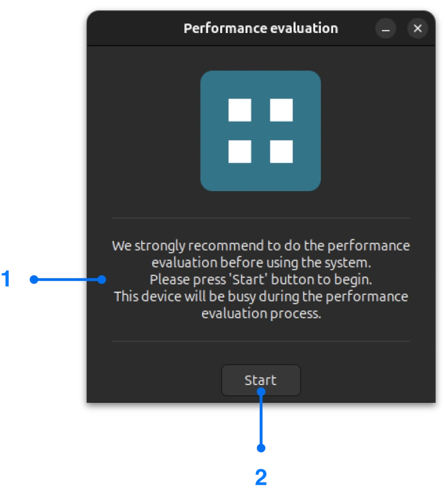
Task: Click the divider line above the instructions
Action: [260, 219]
